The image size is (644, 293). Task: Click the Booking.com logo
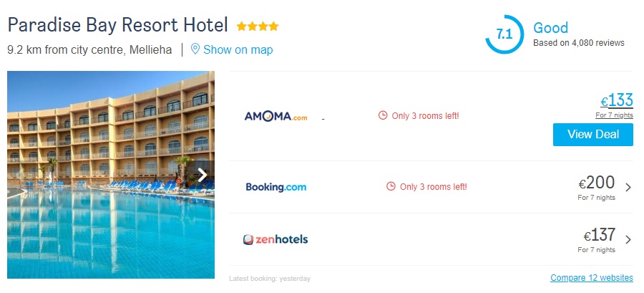275,187
